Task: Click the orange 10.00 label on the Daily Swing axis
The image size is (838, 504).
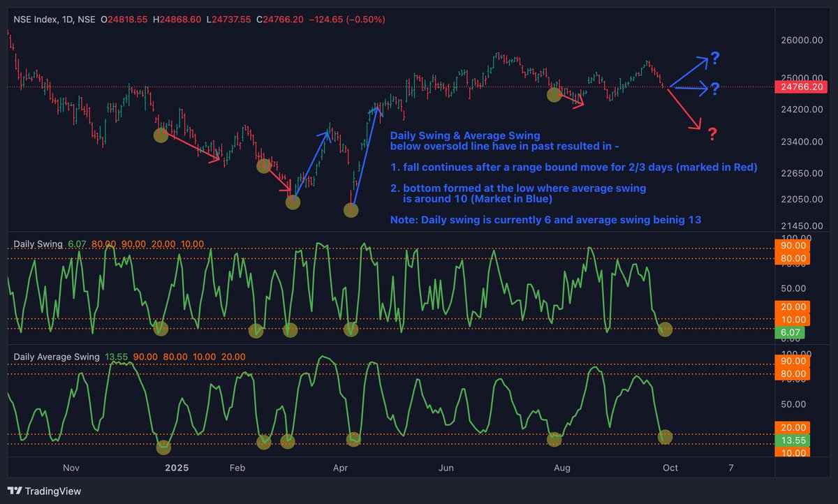Action: [792, 320]
